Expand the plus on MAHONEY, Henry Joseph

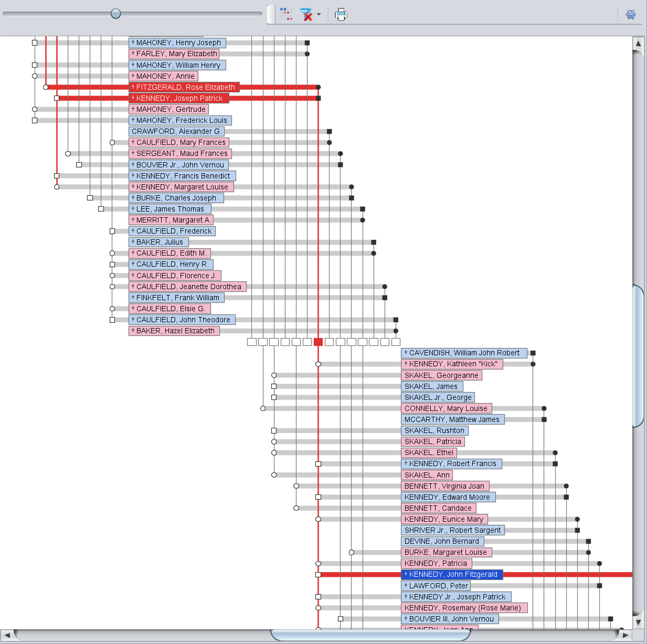coord(133,43)
